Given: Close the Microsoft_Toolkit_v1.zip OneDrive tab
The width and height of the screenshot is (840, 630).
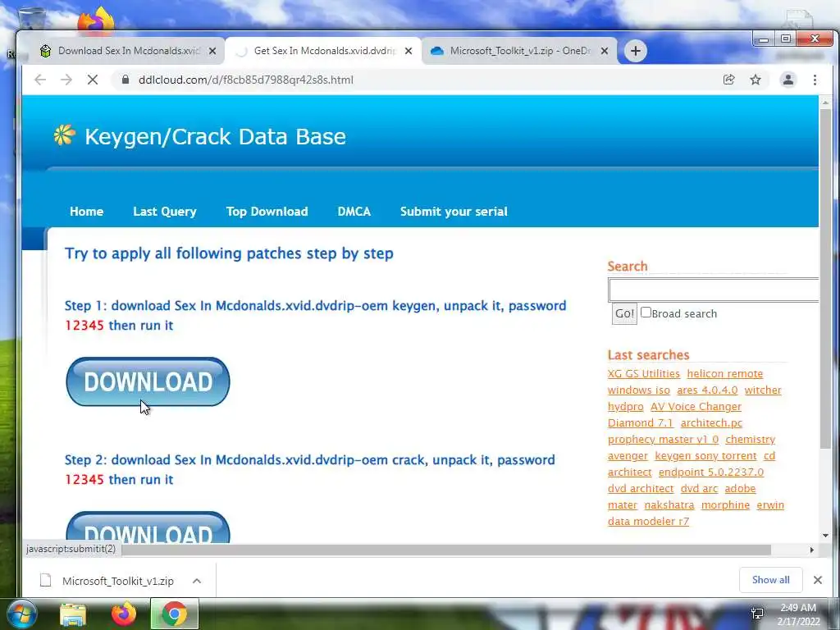Looking at the screenshot, I should point(605,51).
